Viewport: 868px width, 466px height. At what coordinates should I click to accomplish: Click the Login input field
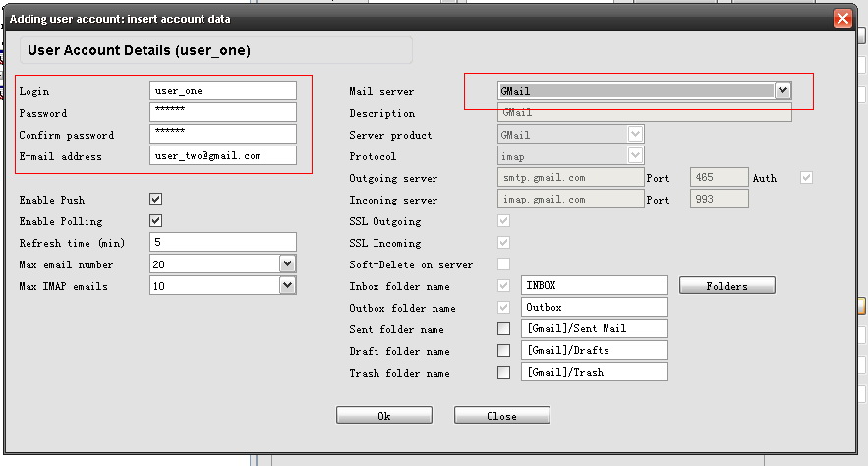click(223, 90)
